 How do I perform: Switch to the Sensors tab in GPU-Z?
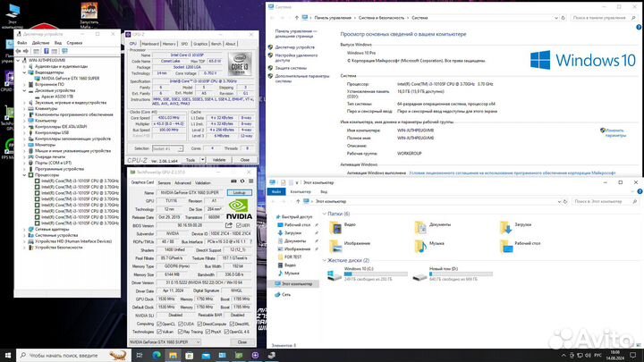coord(165,183)
